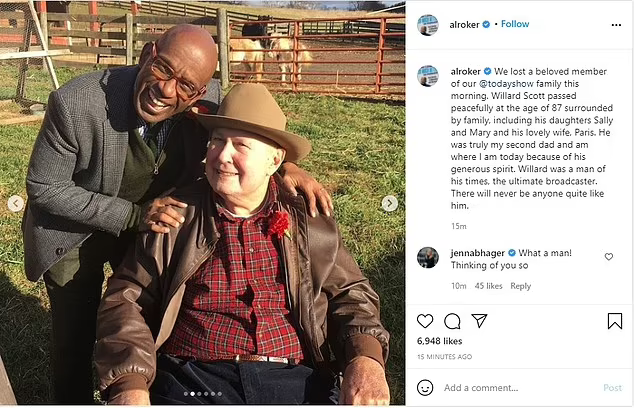This screenshot has width=634, height=408.
Task: Like the post with the heart icon
Action: 426,321
